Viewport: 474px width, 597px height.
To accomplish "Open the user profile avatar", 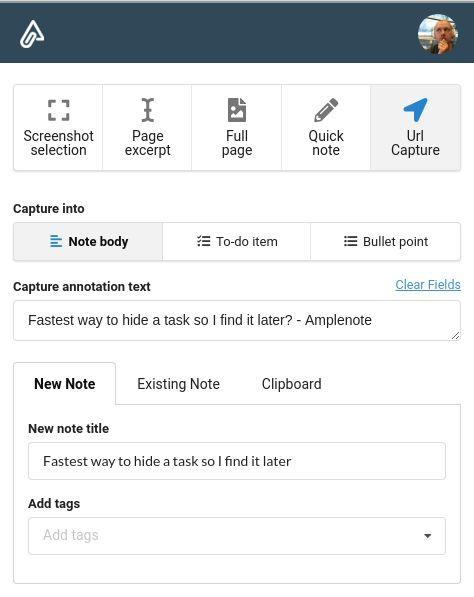I will (x=438, y=34).
